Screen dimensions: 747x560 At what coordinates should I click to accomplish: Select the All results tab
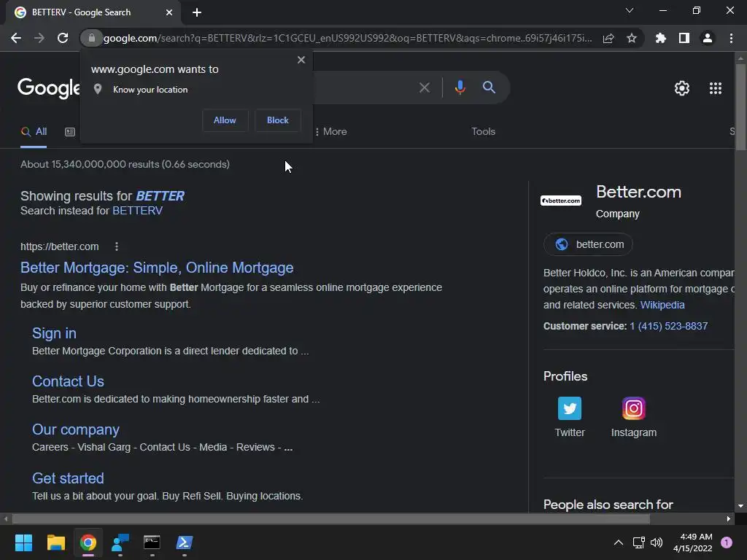click(x=34, y=132)
